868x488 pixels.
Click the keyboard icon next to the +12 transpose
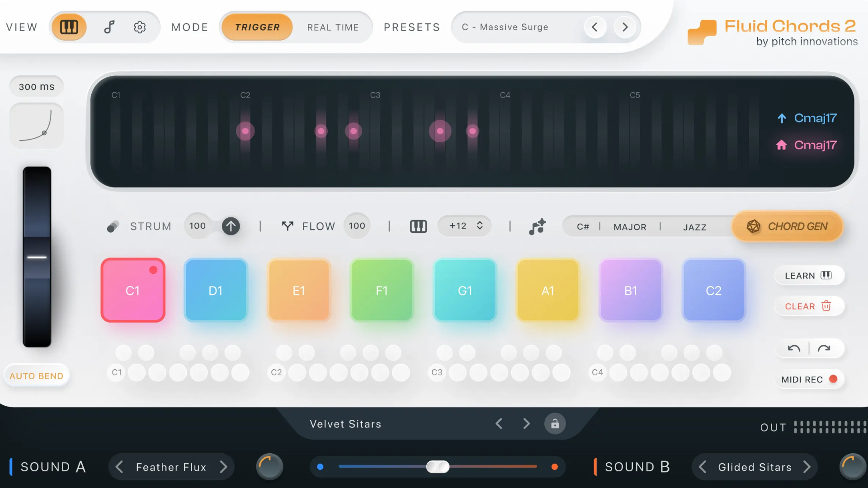pyautogui.click(x=418, y=226)
